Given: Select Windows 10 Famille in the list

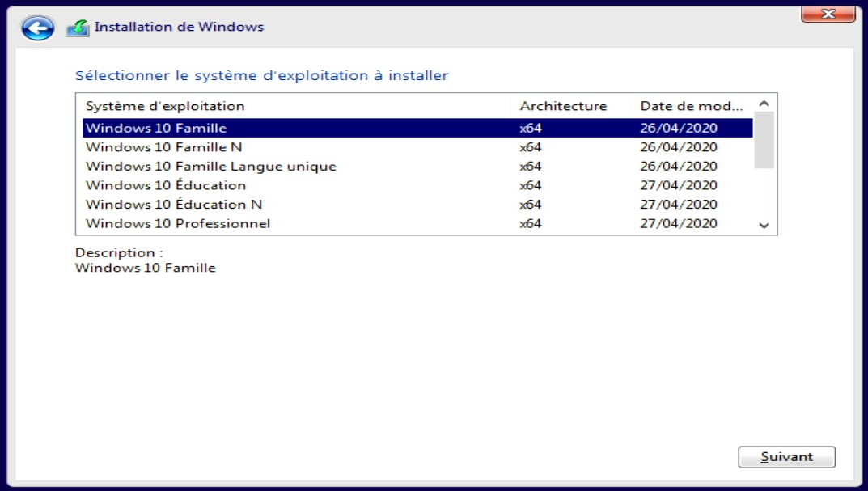Looking at the screenshot, I should (x=156, y=128).
